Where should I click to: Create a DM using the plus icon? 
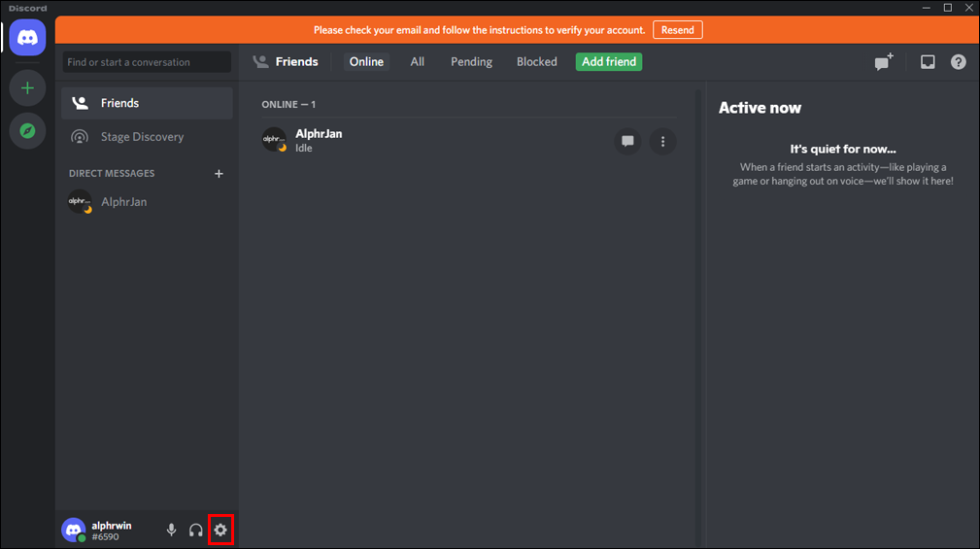tap(219, 173)
